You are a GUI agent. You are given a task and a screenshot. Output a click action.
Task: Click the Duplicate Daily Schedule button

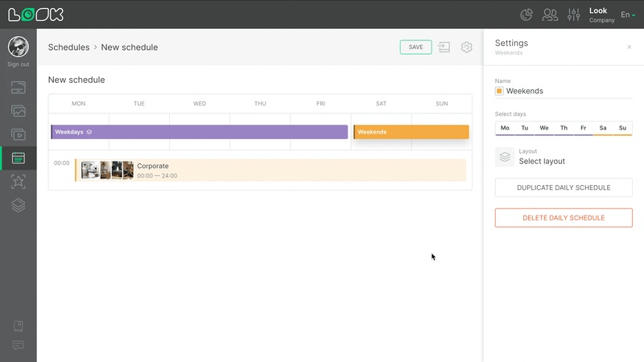click(563, 187)
